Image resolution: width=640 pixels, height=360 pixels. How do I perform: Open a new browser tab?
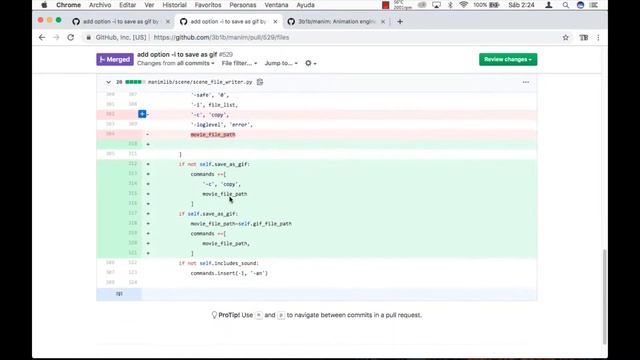click(400, 22)
